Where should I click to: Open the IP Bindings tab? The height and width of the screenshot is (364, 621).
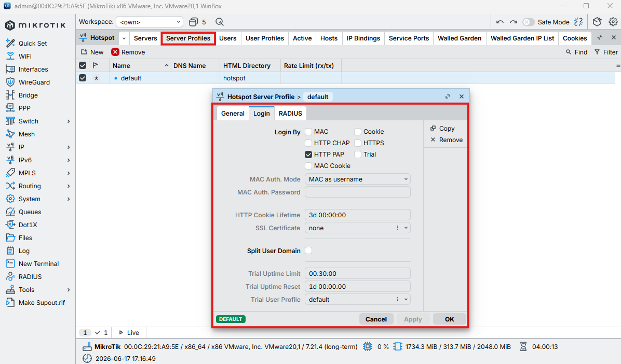[x=363, y=38]
